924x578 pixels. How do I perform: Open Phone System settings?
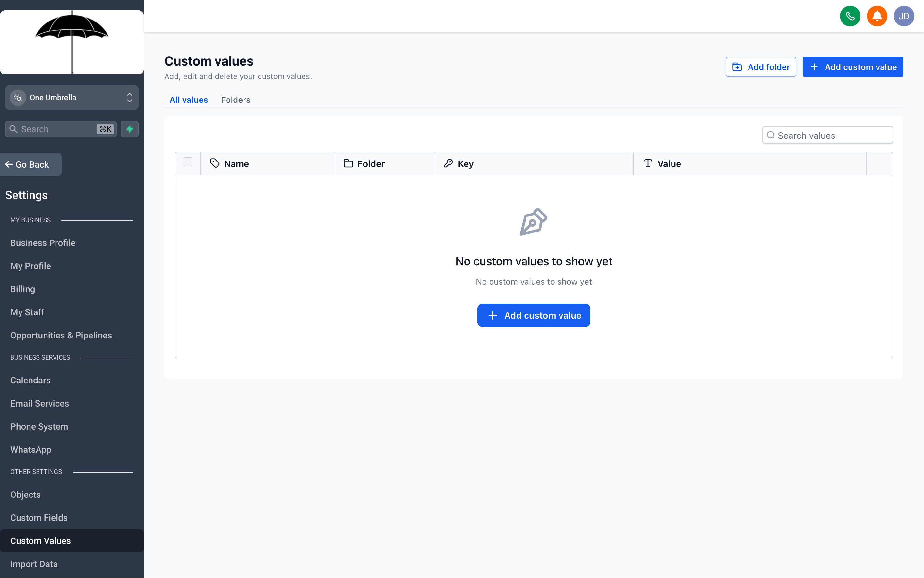[x=39, y=427]
